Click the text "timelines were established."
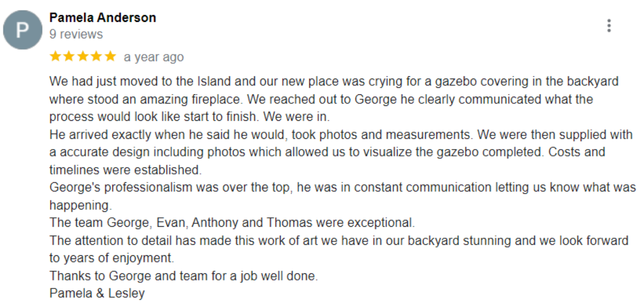The image size is (644, 303). click(125, 170)
